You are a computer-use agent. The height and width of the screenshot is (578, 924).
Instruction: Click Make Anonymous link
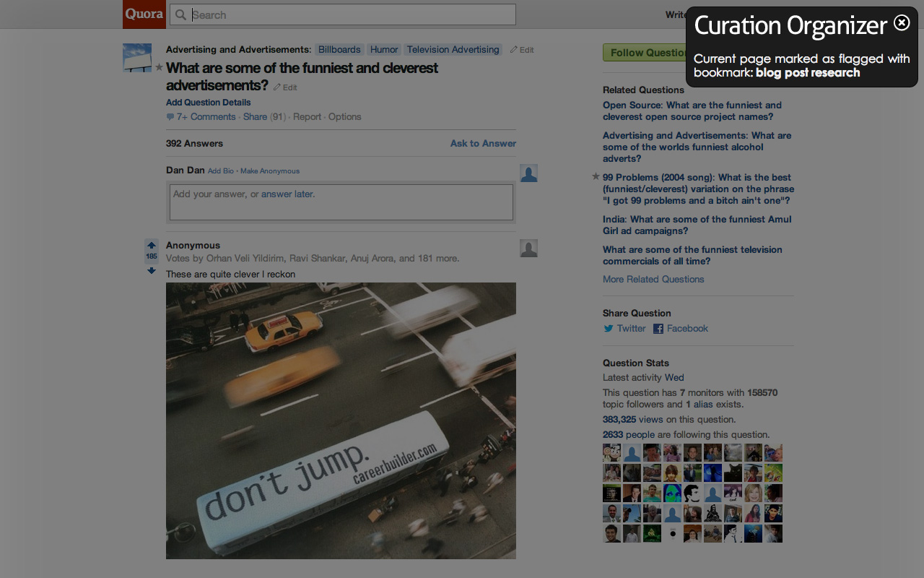coord(270,171)
